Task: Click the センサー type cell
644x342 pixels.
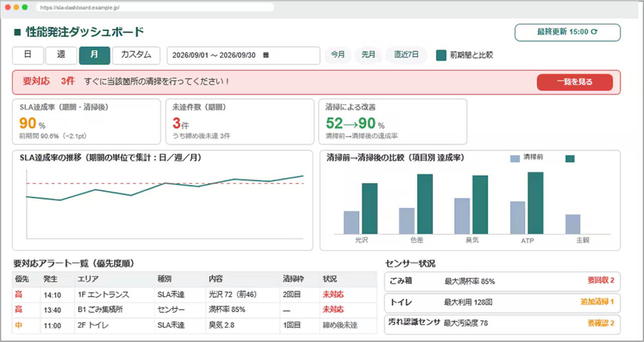Action: point(171,310)
